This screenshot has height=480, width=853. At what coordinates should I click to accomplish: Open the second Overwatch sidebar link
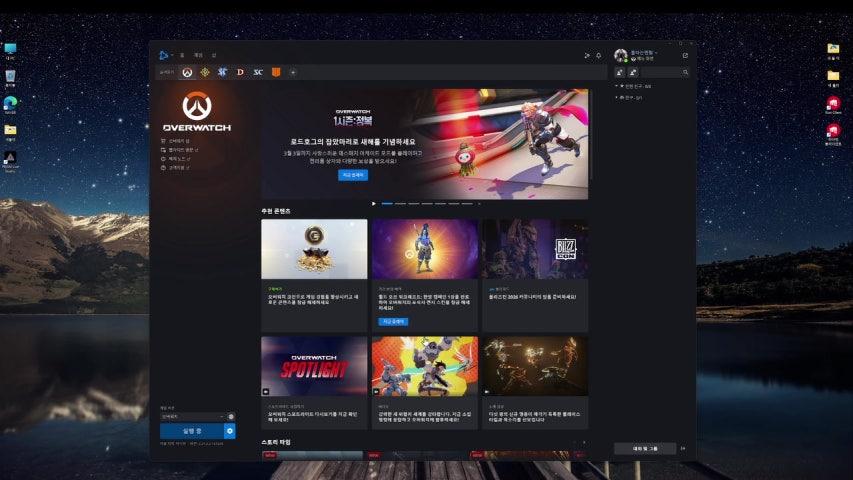[x=180, y=150]
